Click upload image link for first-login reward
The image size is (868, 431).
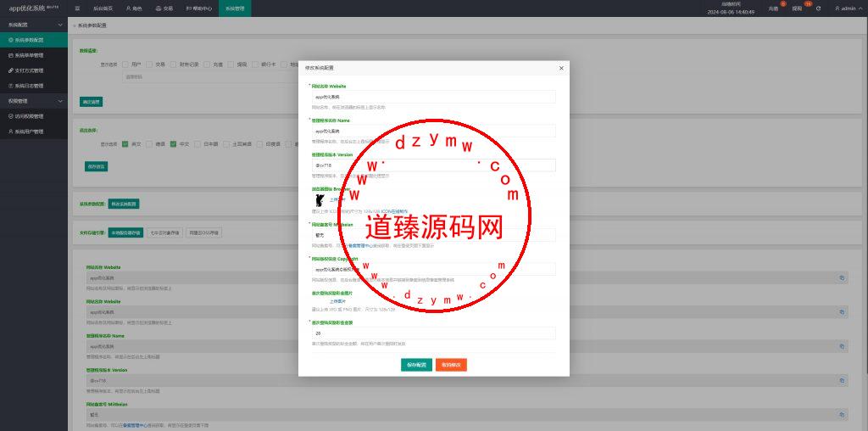pyautogui.click(x=337, y=301)
